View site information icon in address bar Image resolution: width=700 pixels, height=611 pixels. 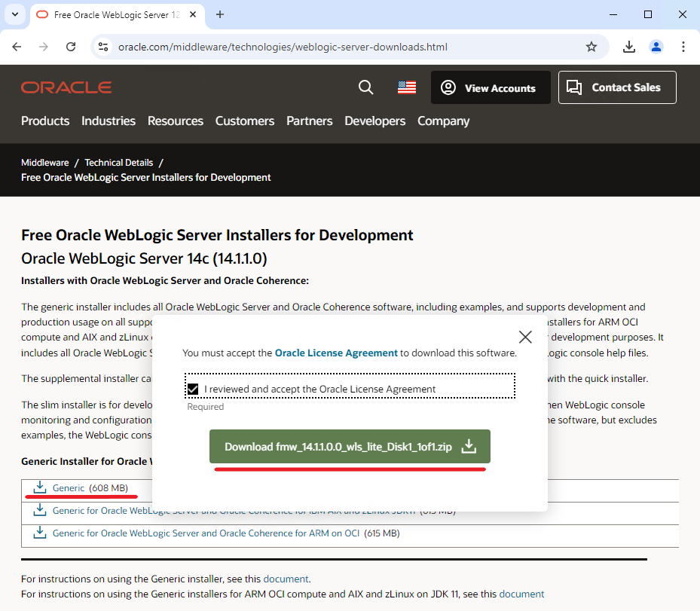[103, 47]
